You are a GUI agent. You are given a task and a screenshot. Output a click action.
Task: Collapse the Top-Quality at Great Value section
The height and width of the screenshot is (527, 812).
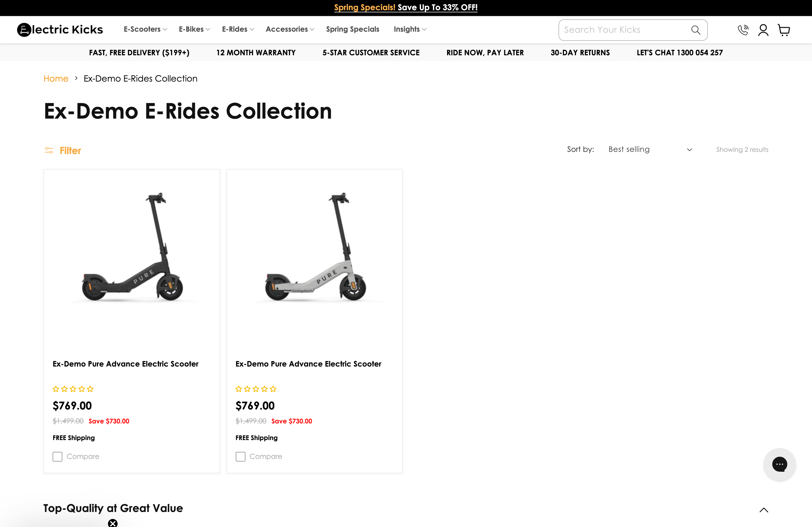click(764, 510)
